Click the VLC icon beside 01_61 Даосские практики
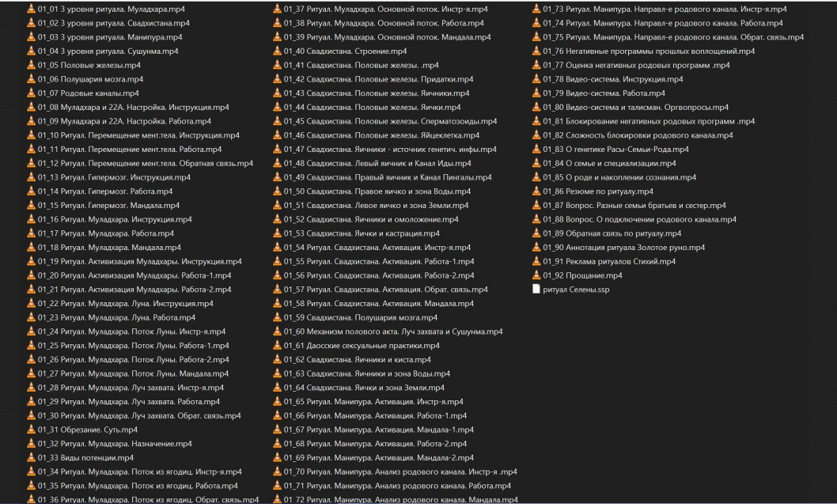 (277, 346)
